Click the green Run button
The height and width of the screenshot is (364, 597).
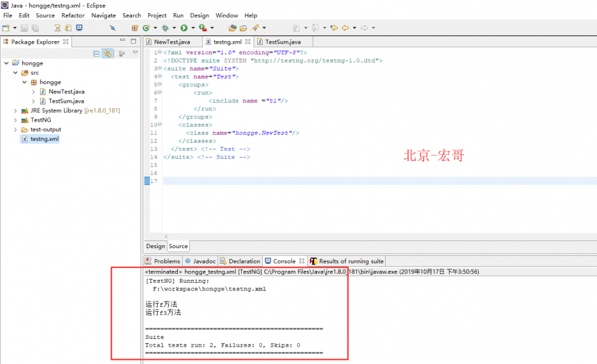184,28
